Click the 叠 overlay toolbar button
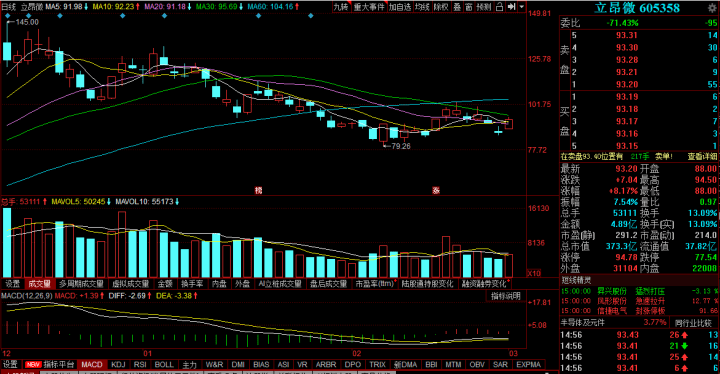720x374 pixels. [457, 7]
